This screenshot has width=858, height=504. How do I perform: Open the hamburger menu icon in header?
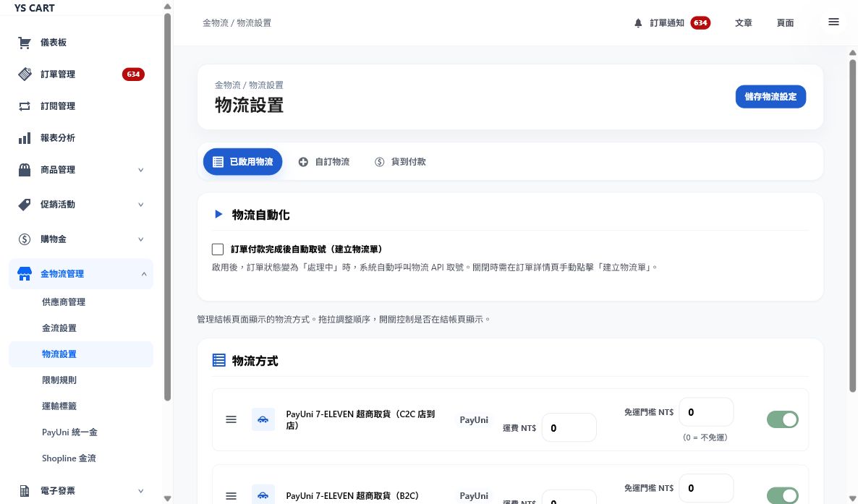click(833, 22)
